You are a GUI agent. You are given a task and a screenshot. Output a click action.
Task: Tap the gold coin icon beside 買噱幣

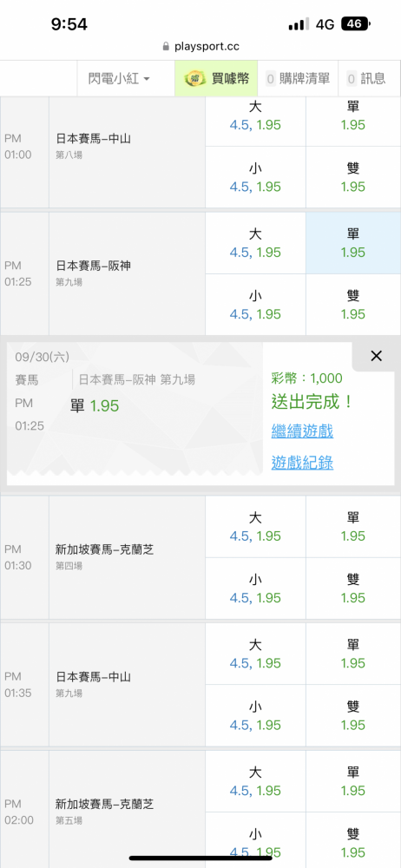point(192,79)
